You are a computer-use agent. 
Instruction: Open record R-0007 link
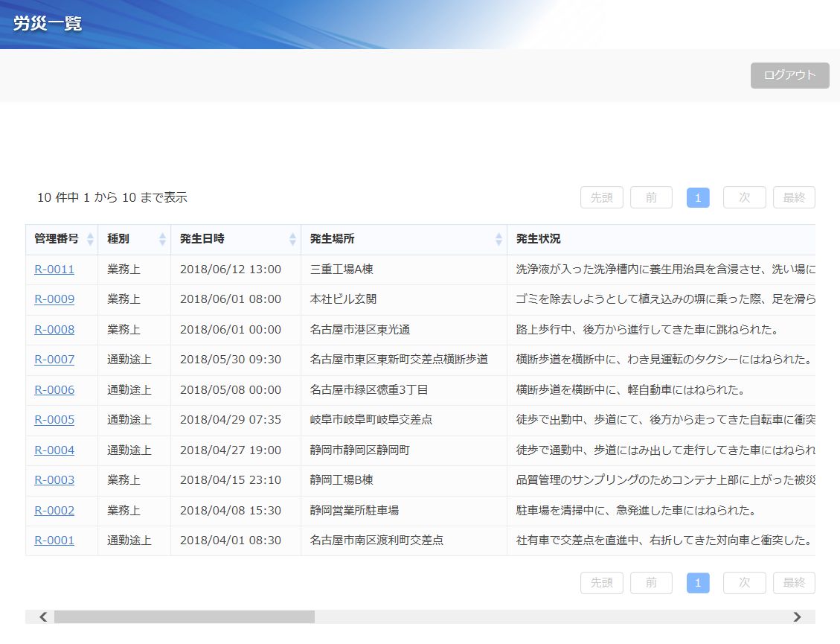click(x=54, y=360)
